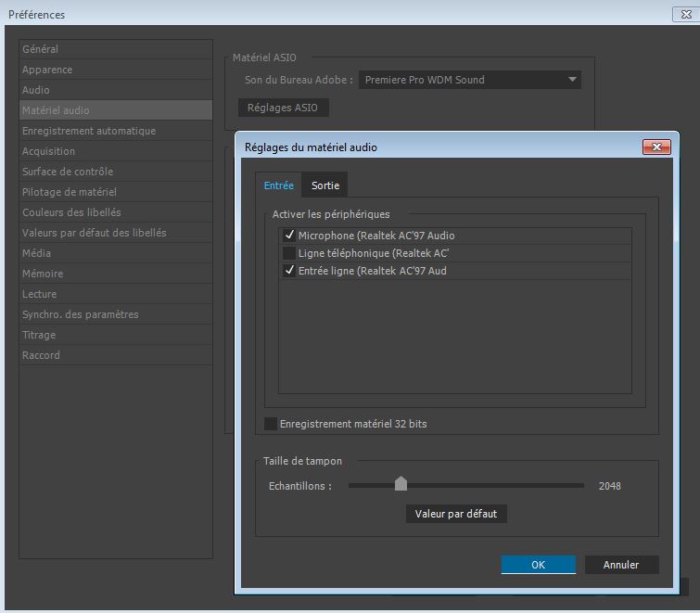Viewport: 700px width, 613px height.
Task: Select Matériel audio in the sidebar
Action: tap(116, 110)
